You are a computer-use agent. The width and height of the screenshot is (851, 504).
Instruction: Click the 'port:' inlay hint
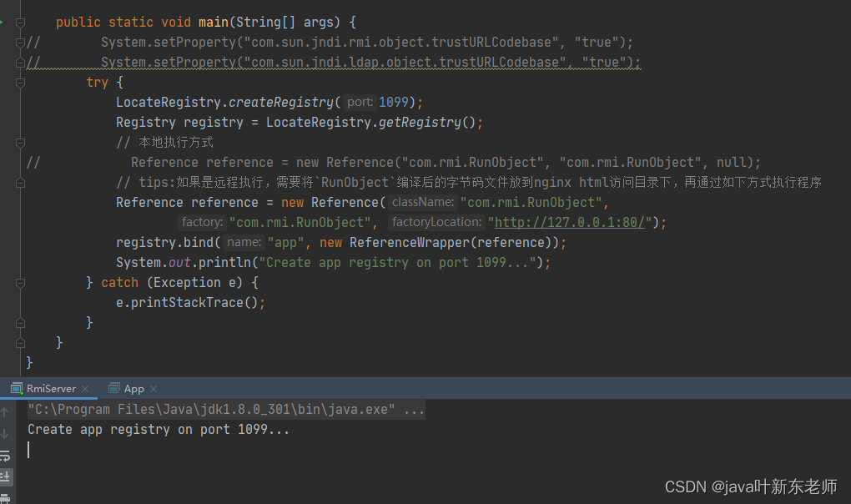[360, 102]
